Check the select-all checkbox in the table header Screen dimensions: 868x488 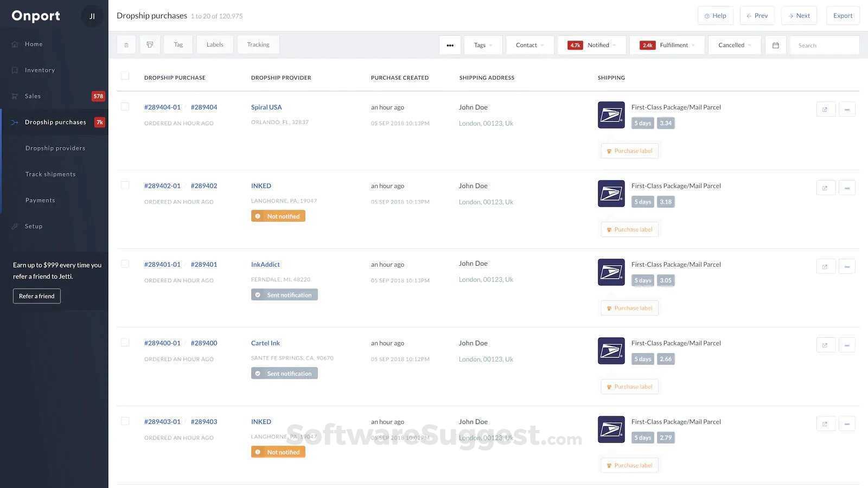(x=124, y=76)
